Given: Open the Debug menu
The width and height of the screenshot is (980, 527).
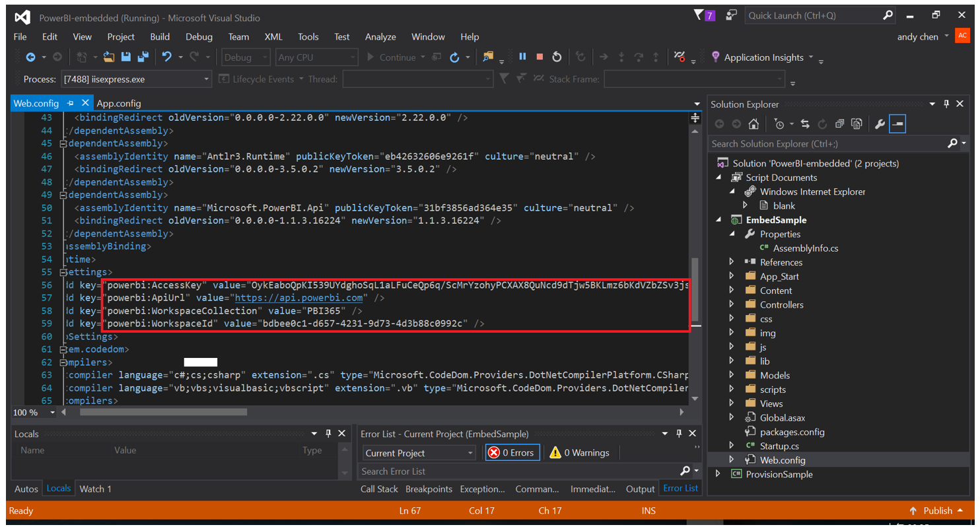Looking at the screenshot, I should [x=199, y=37].
